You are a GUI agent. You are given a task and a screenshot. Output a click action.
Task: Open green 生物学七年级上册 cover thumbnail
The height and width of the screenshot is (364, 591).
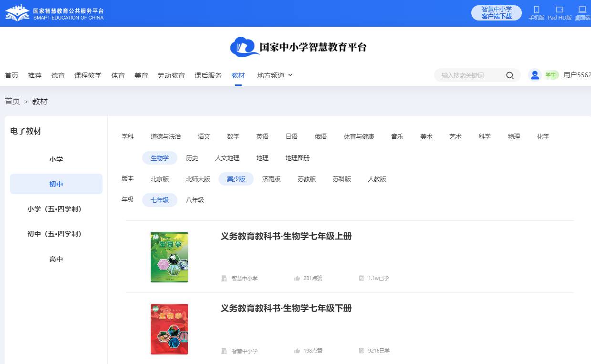pyautogui.click(x=169, y=257)
